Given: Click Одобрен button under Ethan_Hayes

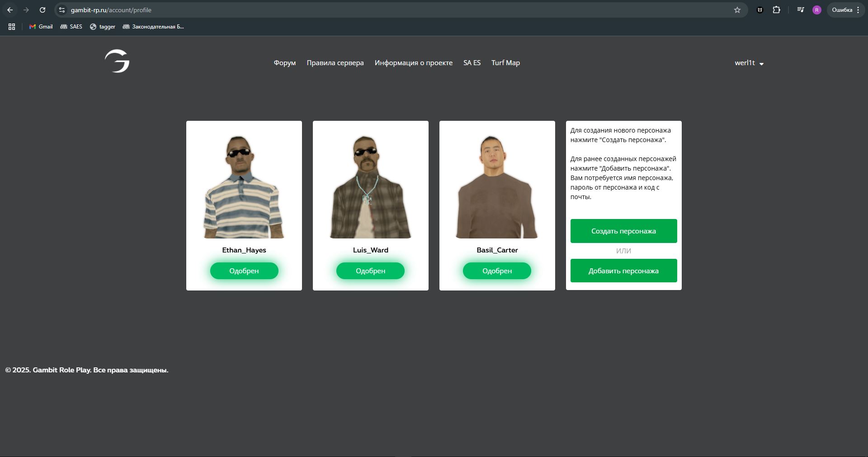Looking at the screenshot, I should click(244, 271).
